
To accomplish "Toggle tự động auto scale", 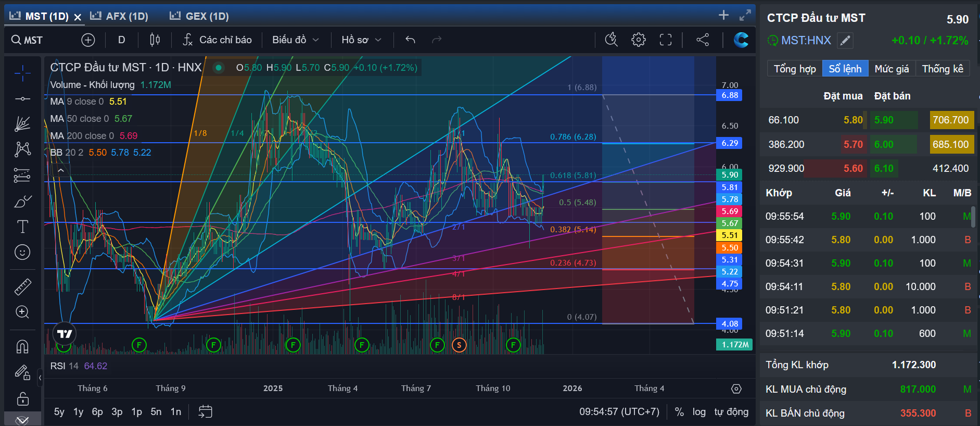I will click(x=731, y=412).
